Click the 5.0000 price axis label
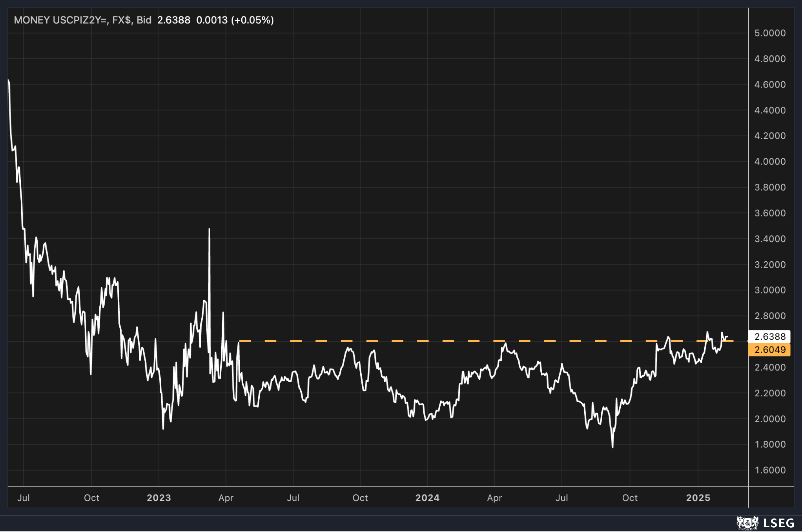Viewport: 802px width, 532px height. [x=770, y=33]
